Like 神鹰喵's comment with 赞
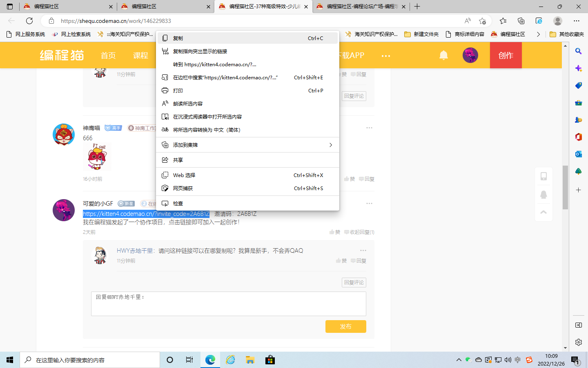The width and height of the screenshot is (588, 368). pyautogui.click(x=349, y=179)
